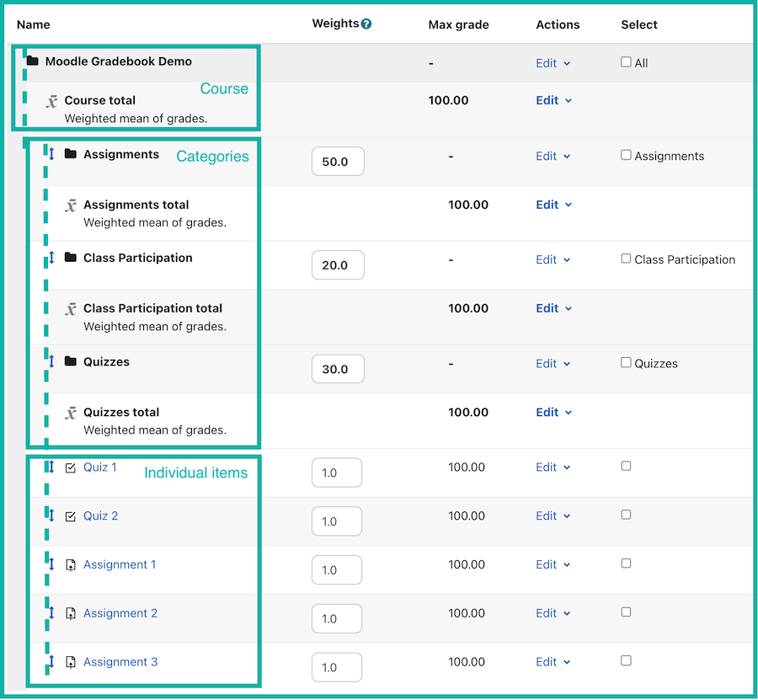758x700 pixels.
Task: Click the Assignment 1 weight input field
Action: pos(337,570)
